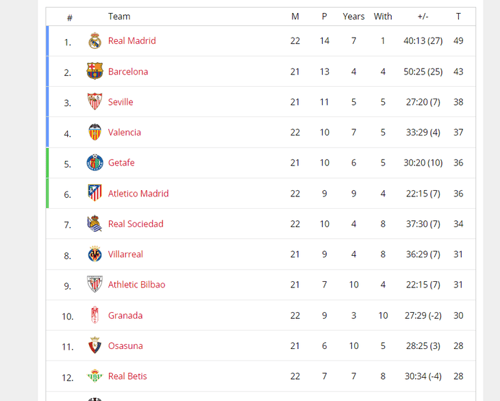Click the Real Madrid club crest

(x=95, y=41)
